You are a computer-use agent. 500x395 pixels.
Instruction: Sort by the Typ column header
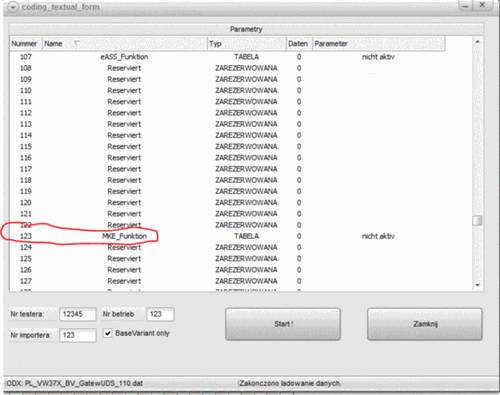pos(247,44)
